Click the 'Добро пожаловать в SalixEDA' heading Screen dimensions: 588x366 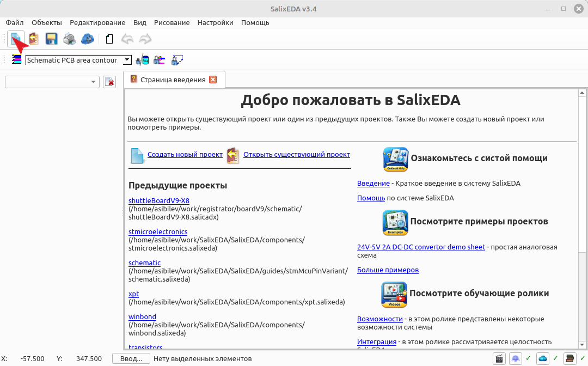(350, 100)
